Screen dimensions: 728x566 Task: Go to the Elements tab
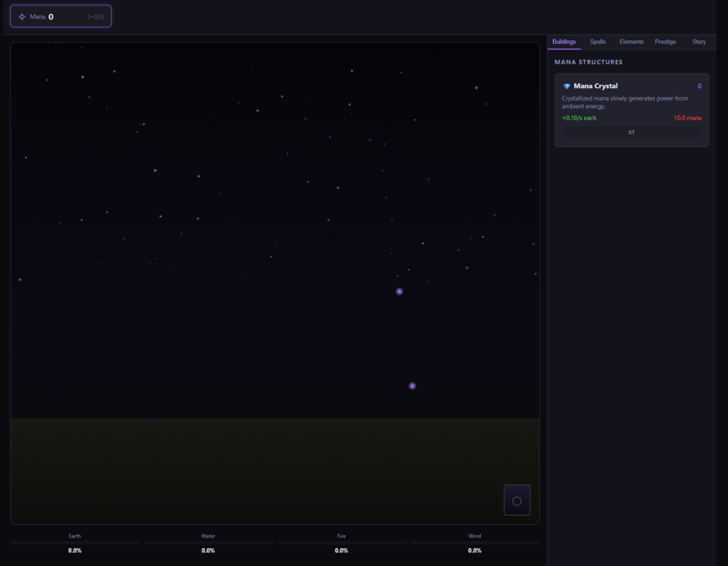coord(631,42)
